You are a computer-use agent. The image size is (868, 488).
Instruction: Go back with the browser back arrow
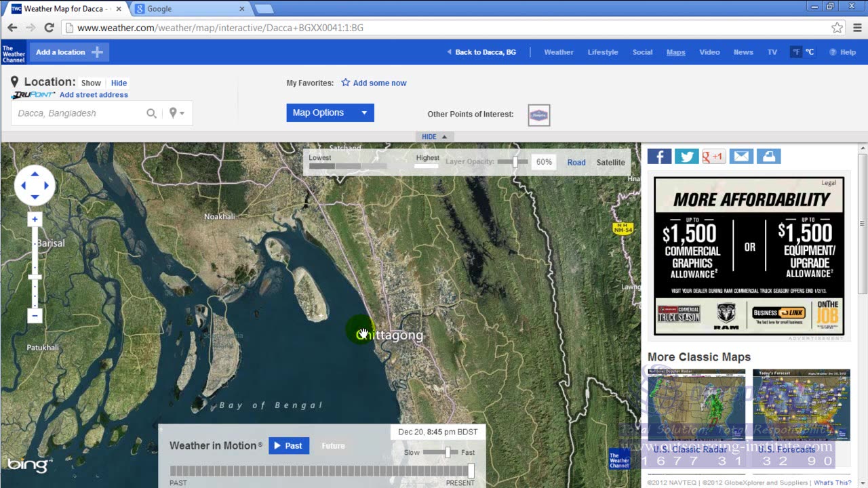12,28
